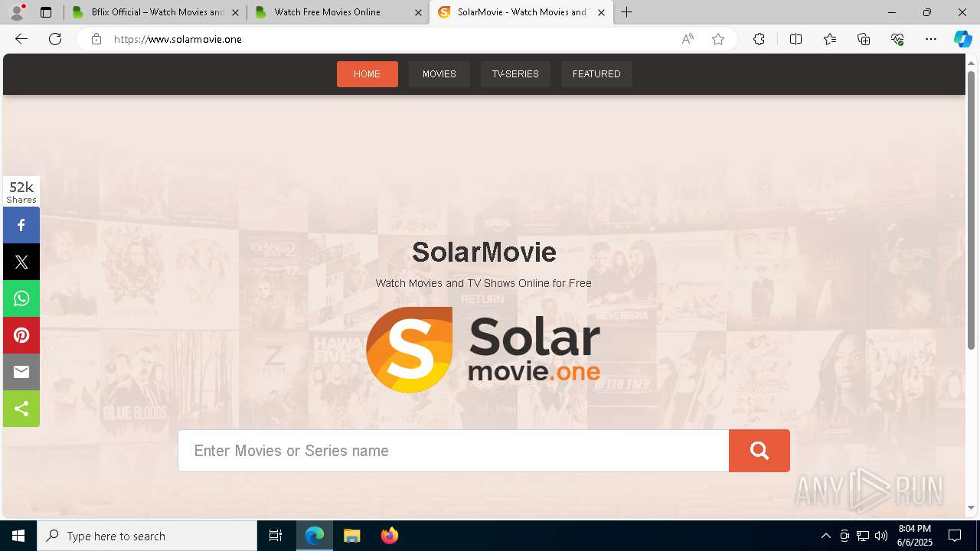
Task: Click taskbar search box
Action: click(147, 536)
